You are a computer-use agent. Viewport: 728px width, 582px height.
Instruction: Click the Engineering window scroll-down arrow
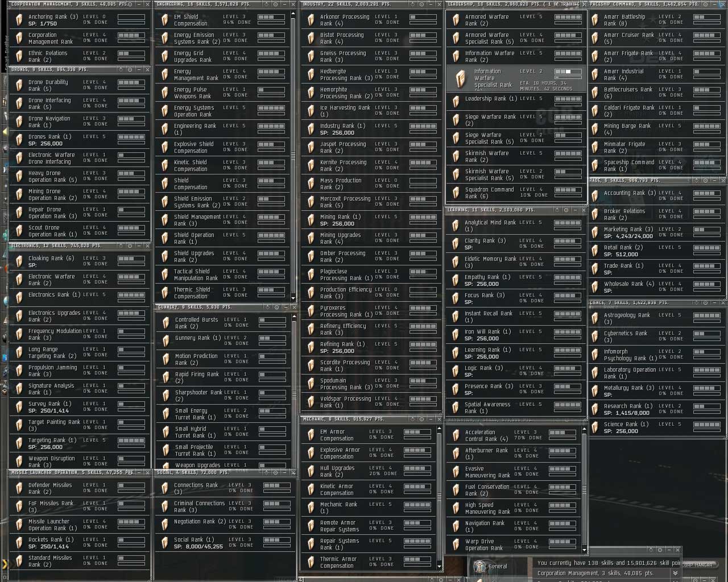pyautogui.click(x=293, y=297)
